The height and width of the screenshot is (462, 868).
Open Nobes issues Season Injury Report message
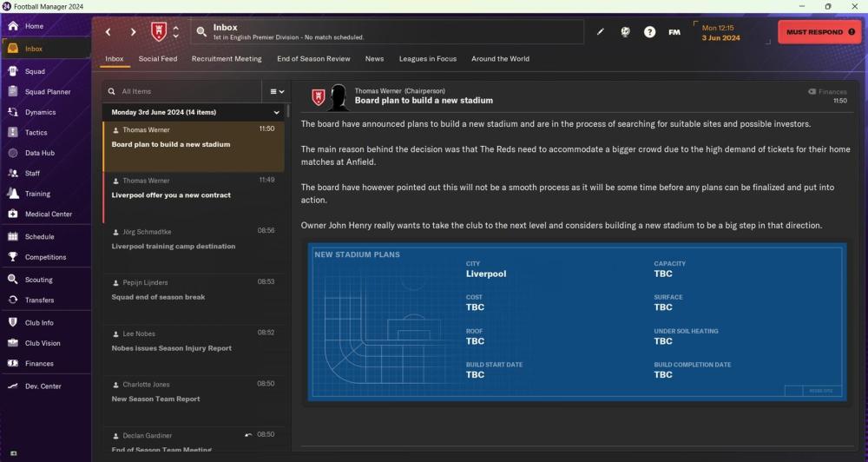click(194, 351)
